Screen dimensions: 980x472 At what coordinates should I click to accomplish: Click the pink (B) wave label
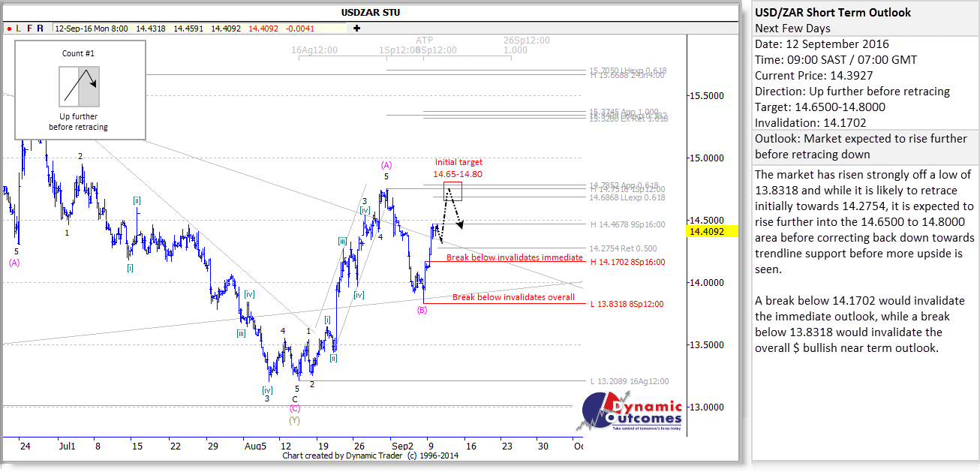[424, 310]
